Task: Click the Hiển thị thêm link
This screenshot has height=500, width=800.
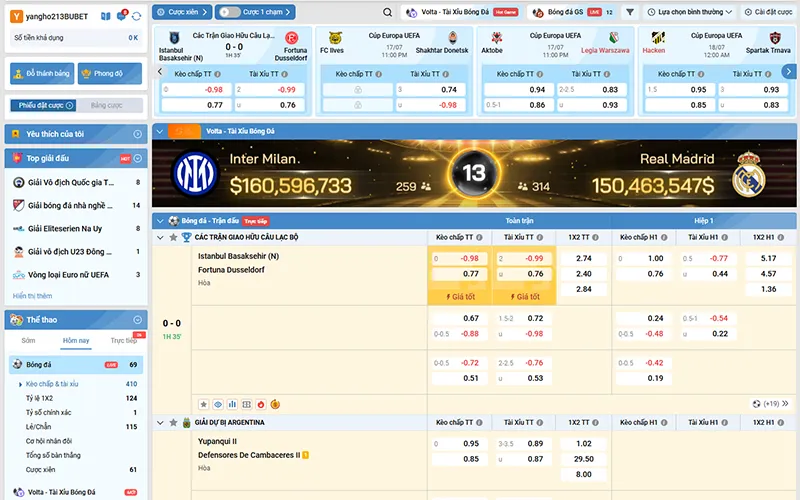Action: click(x=32, y=296)
